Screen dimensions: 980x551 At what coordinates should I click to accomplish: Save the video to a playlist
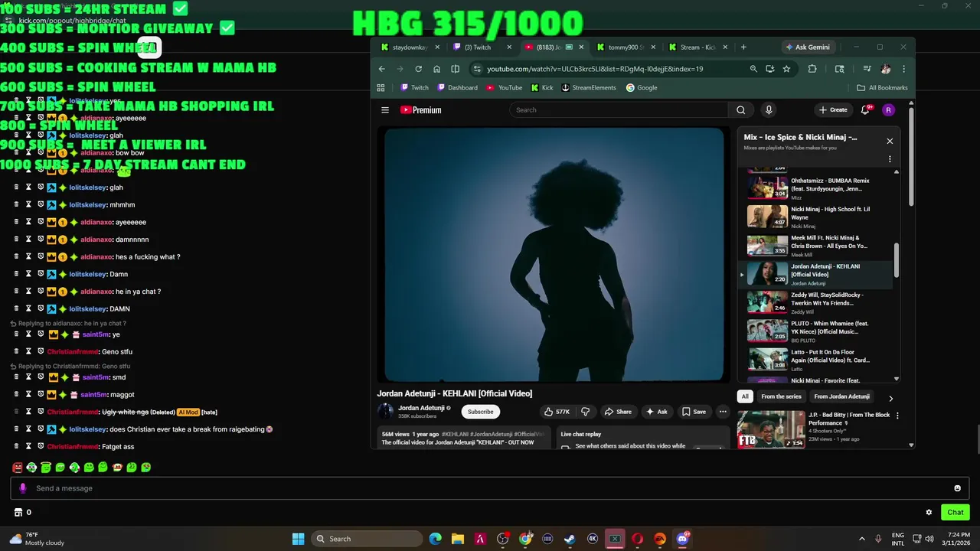point(694,412)
